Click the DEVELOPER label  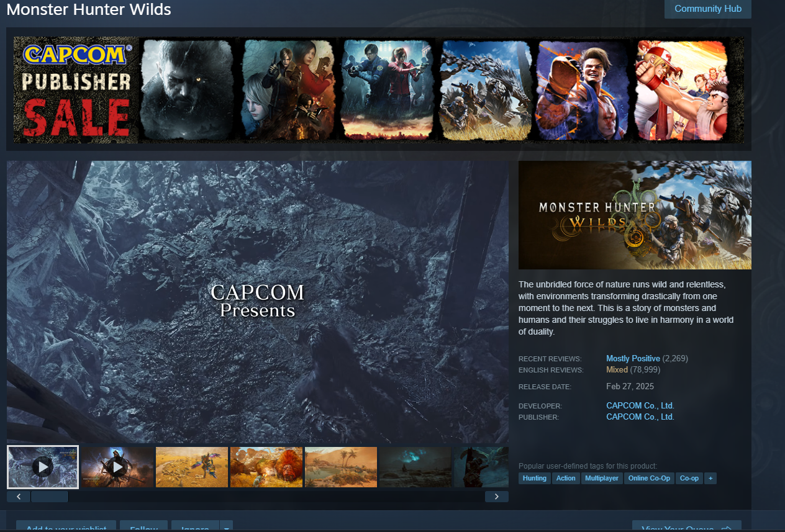pos(540,407)
